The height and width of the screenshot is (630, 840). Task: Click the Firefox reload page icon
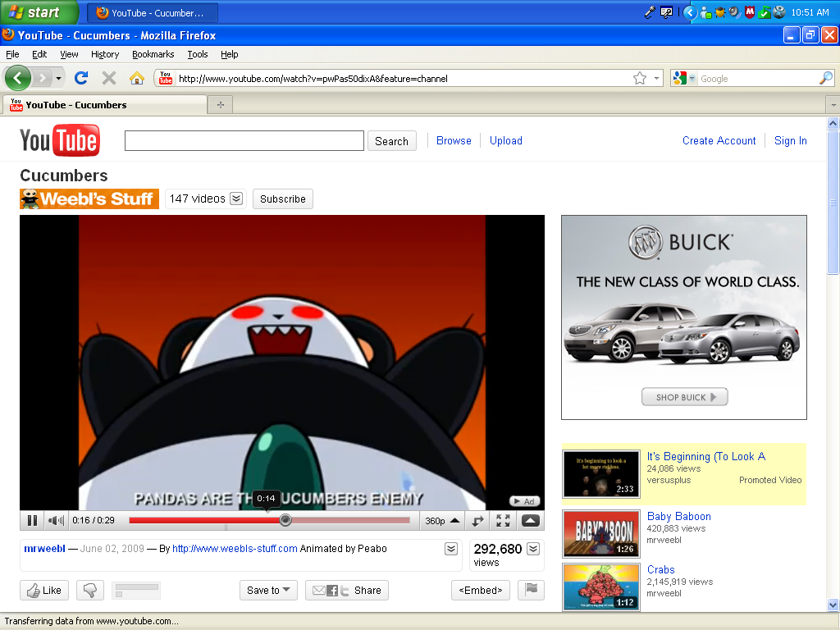coord(80,78)
